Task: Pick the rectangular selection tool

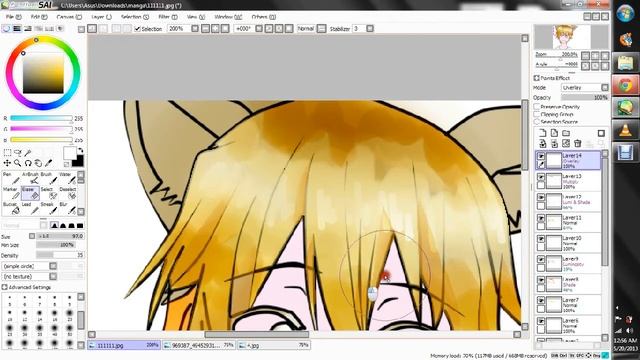Action: [7, 153]
